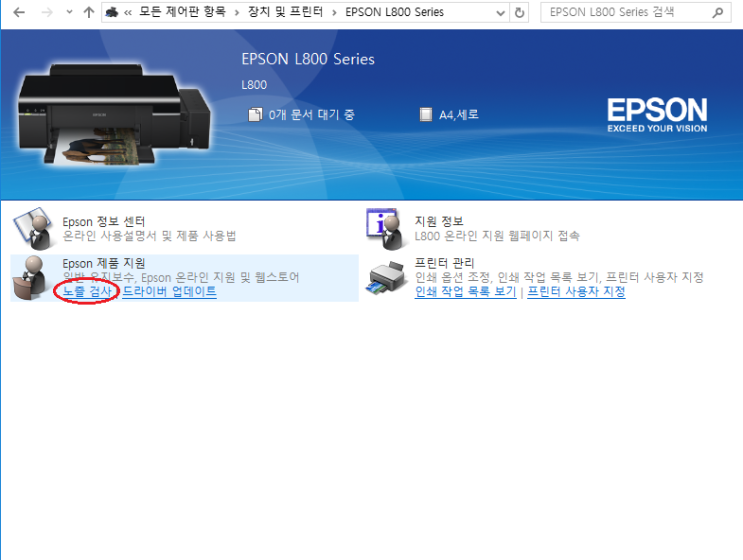Open '지원 정보' entry
Image resolution: width=743 pixels, height=560 pixels.
[439, 221]
